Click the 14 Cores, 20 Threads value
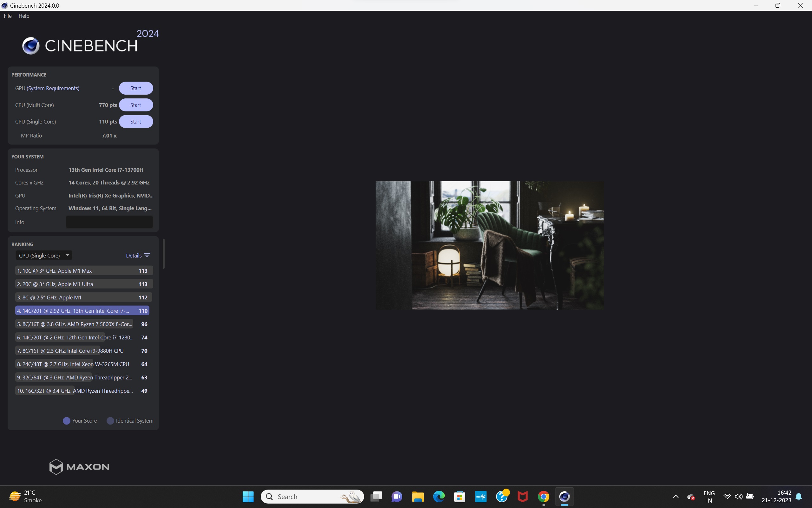The image size is (812, 508). point(109,183)
